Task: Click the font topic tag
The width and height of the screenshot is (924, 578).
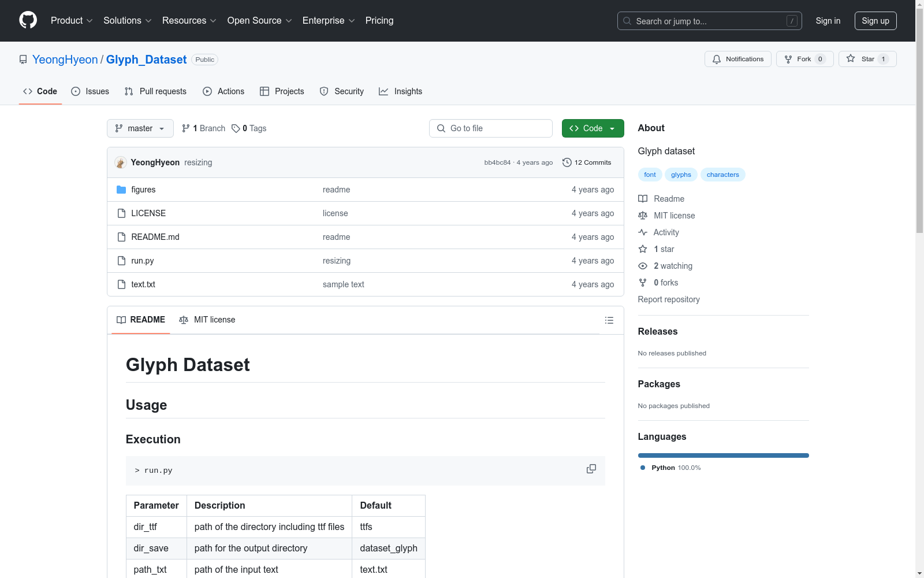Action: [650, 175]
